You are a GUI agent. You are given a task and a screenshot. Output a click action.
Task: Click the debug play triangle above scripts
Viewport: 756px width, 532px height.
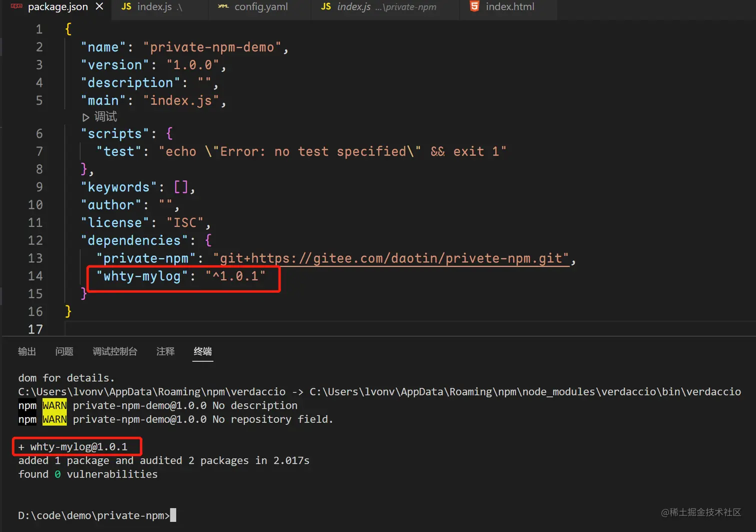click(85, 117)
